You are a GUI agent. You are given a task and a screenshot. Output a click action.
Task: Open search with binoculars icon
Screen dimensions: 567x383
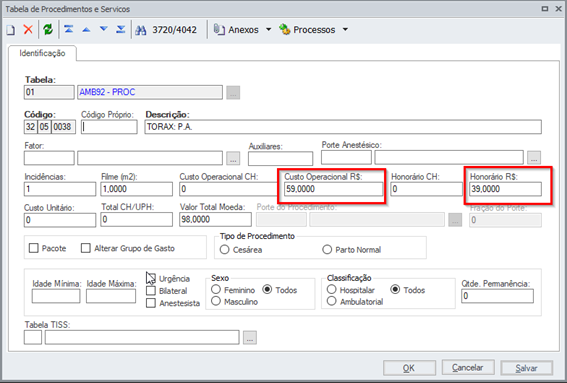pyautogui.click(x=140, y=30)
